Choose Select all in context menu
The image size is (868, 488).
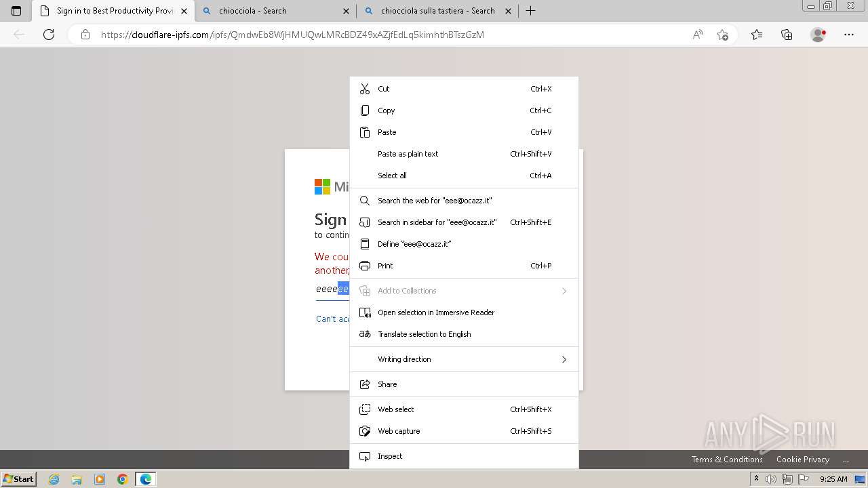(x=465, y=176)
